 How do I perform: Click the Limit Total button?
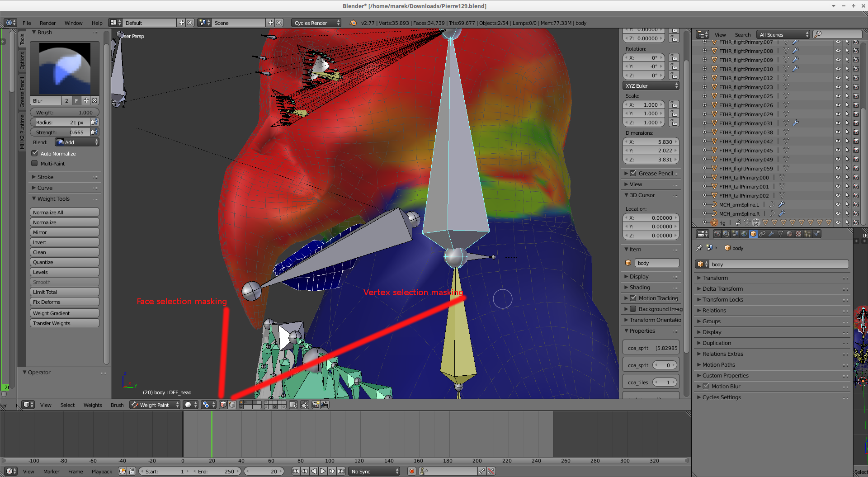click(x=65, y=292)
